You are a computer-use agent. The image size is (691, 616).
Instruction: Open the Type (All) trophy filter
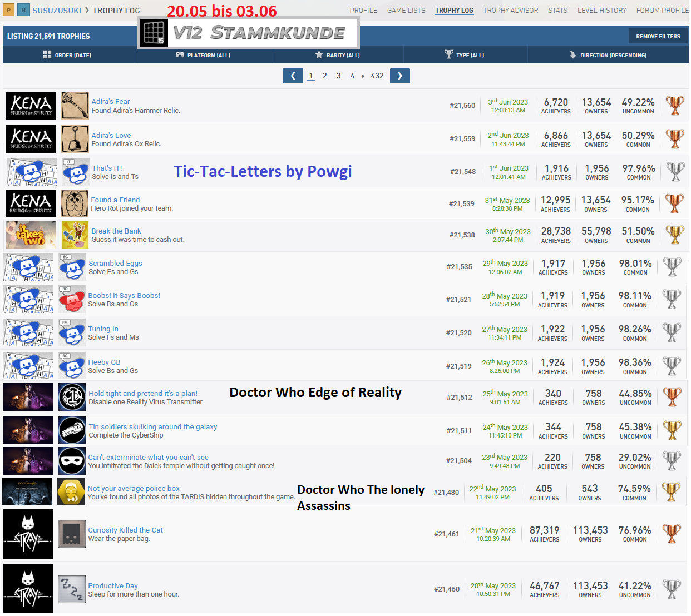465,55
